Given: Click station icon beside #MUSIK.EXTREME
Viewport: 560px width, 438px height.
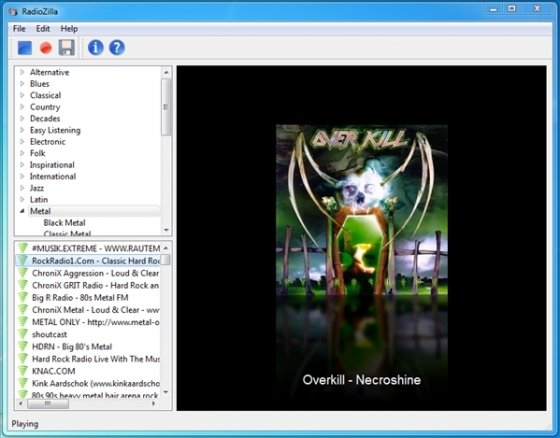Looking at the screenshot, I should (23, 248).
